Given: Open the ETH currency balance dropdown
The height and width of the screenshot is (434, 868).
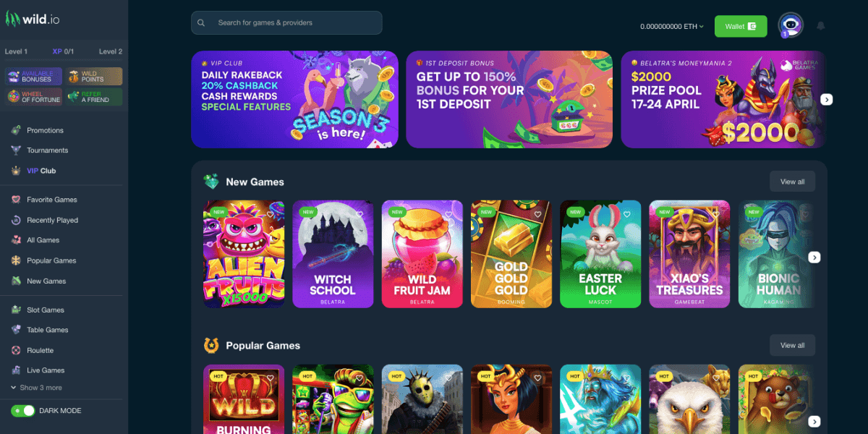Looking at the screenshot, I should point(671,26).
